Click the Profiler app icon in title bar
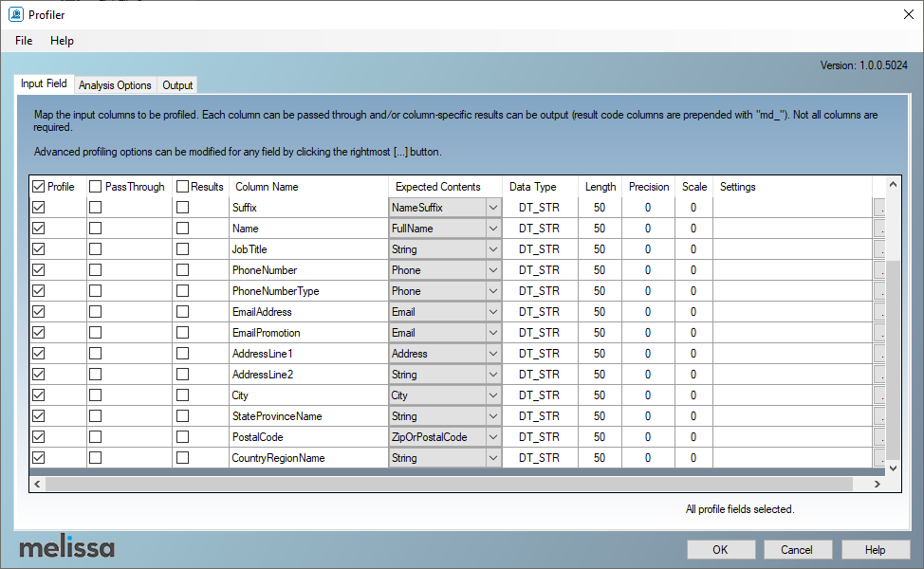This screenshot has width=924, height=569. click(15, 14)
